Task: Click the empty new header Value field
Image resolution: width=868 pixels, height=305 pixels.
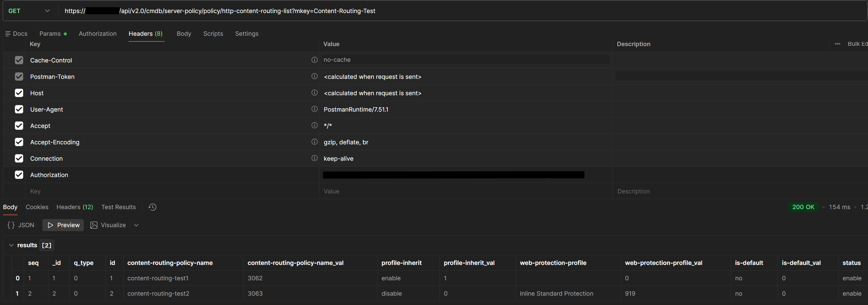Action: point(466,191)
